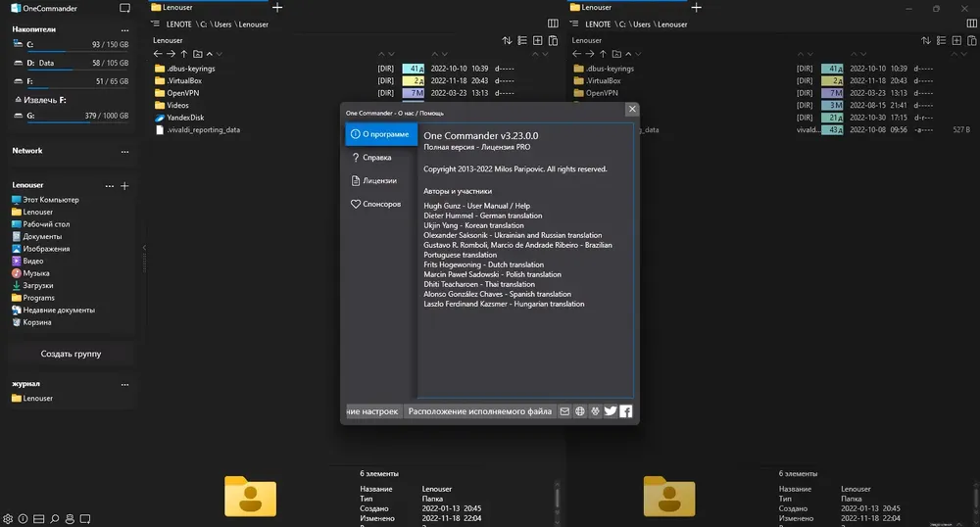Open the website globe icon in dialog
The width and height of the screenshot is (980, 527).
coord(580,410)
